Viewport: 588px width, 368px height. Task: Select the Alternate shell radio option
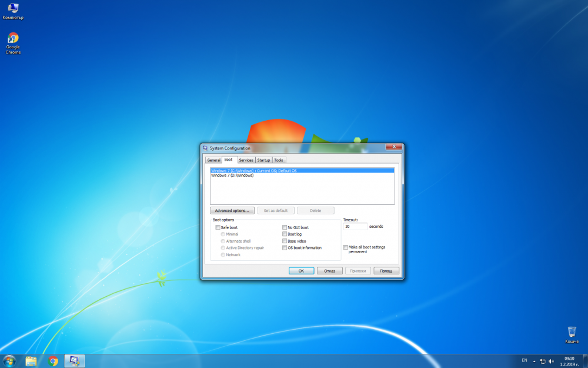pos(223,241)
